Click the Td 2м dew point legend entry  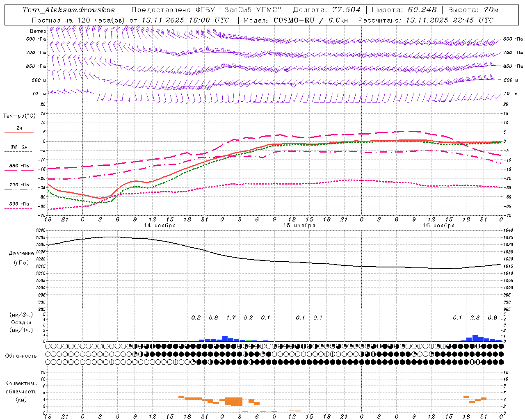click(x=19, y=147)
